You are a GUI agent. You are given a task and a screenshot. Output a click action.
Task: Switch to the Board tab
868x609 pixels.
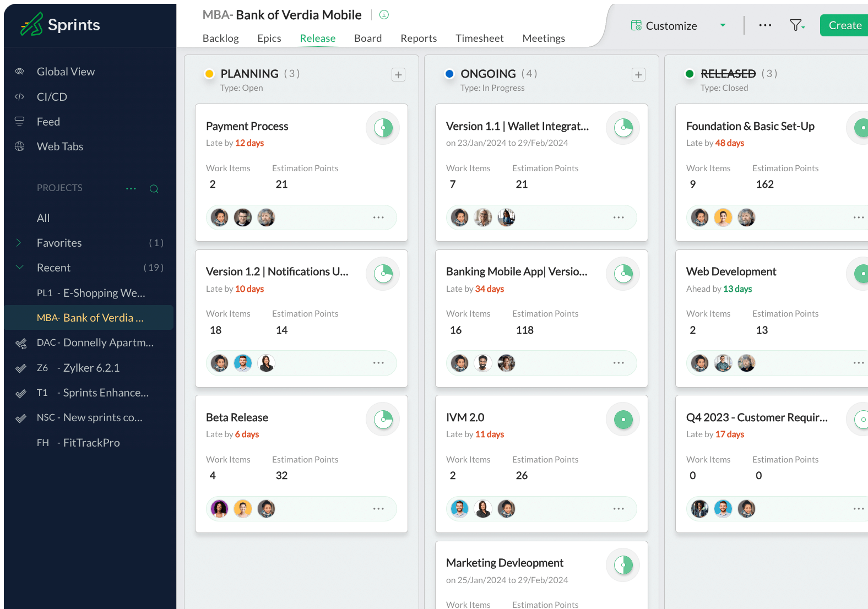(368, 38)
